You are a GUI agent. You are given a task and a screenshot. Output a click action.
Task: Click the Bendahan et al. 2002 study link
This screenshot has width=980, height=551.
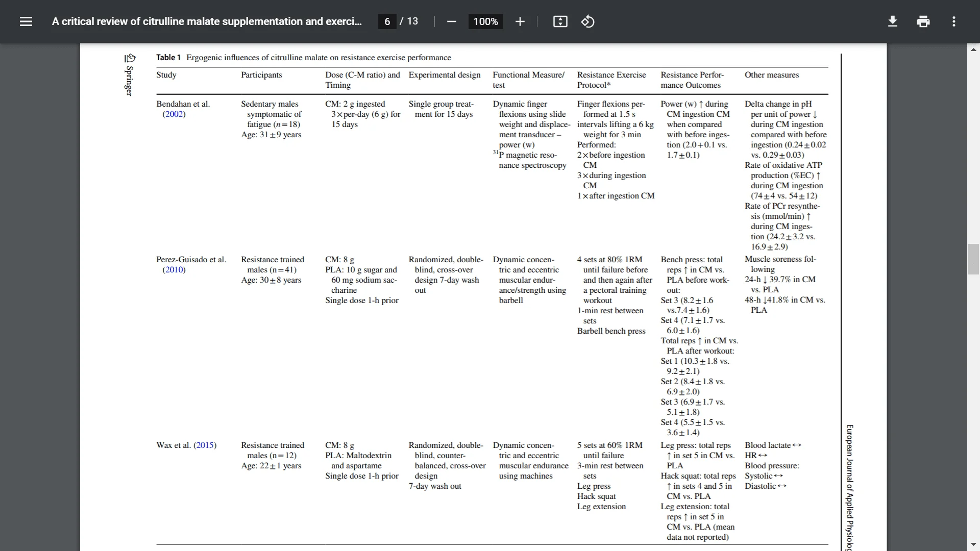coord(173,113)
